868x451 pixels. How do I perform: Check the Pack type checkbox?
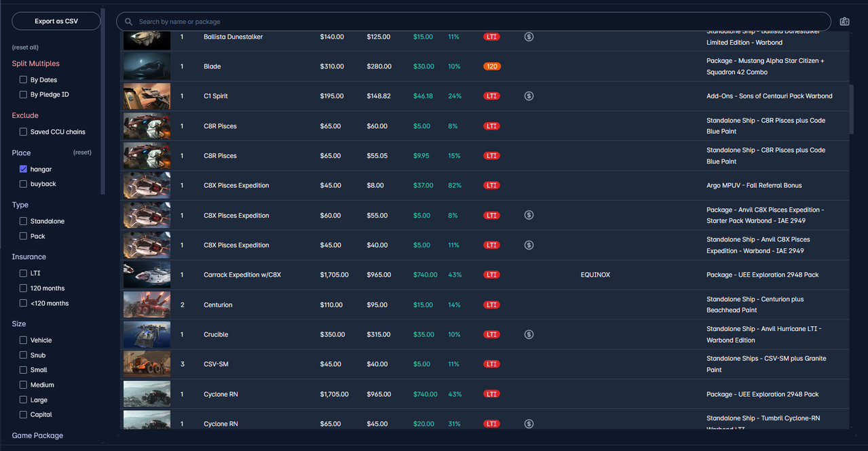(23, 237)
